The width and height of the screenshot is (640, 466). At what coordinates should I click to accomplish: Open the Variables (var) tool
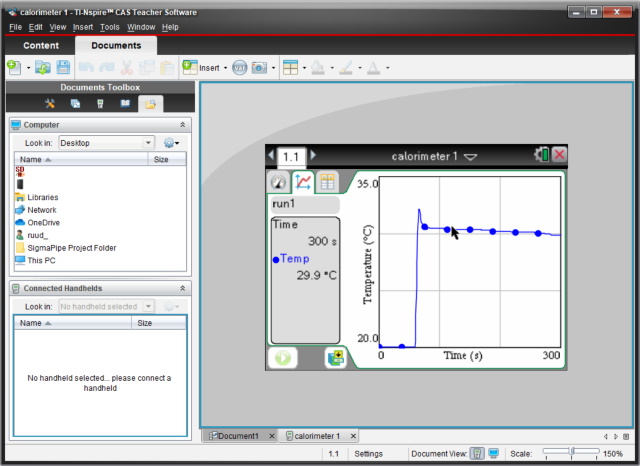(240, 68)
